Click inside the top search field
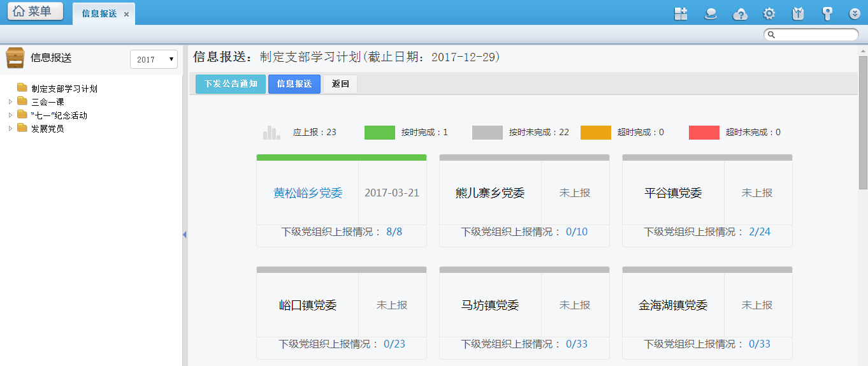The image size is (868, 366). (x=814, y=34)
